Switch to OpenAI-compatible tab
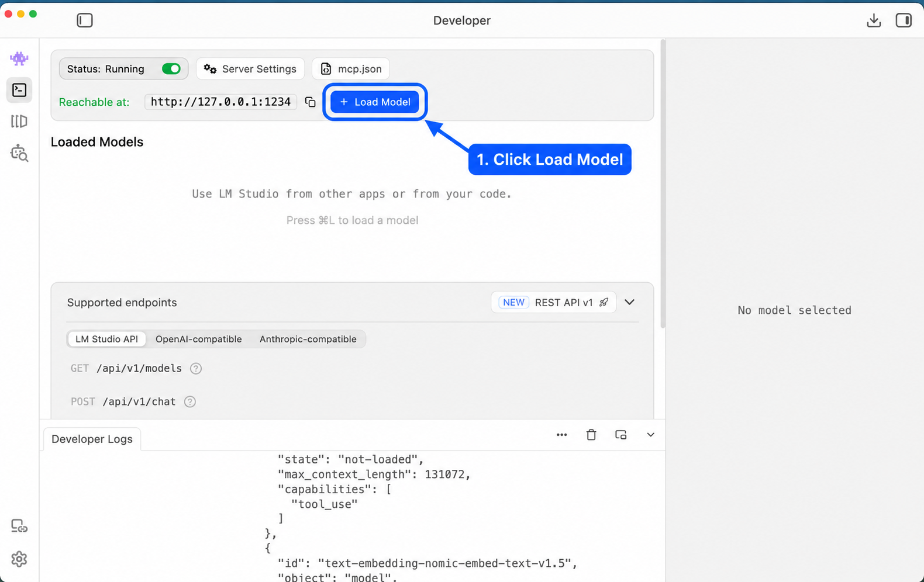 pyautogui.click(x=198, y=339)
